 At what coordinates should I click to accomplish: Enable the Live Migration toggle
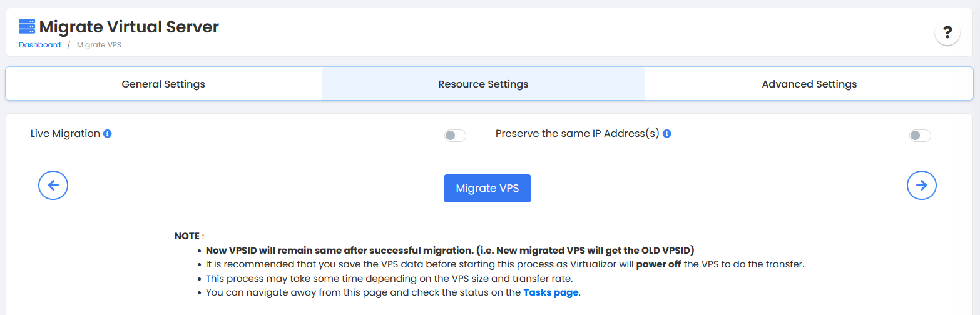pos(455,136)
